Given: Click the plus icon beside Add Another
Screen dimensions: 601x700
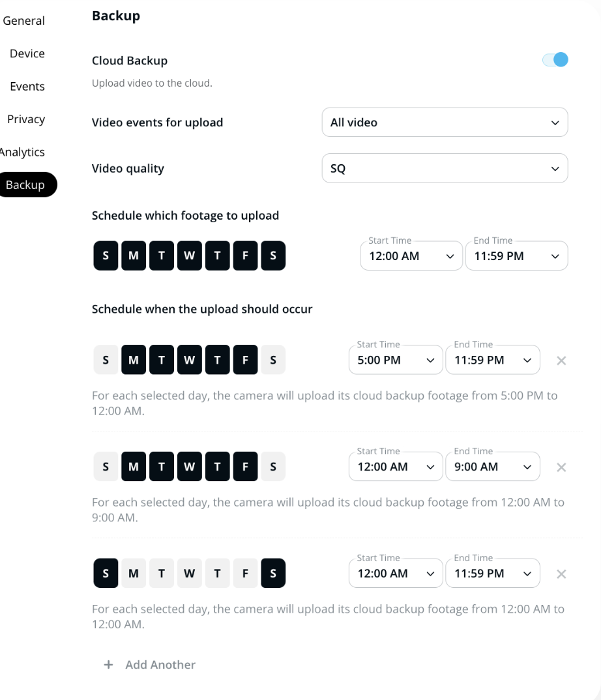Looking at the screenshot, I should coord(108,665).
